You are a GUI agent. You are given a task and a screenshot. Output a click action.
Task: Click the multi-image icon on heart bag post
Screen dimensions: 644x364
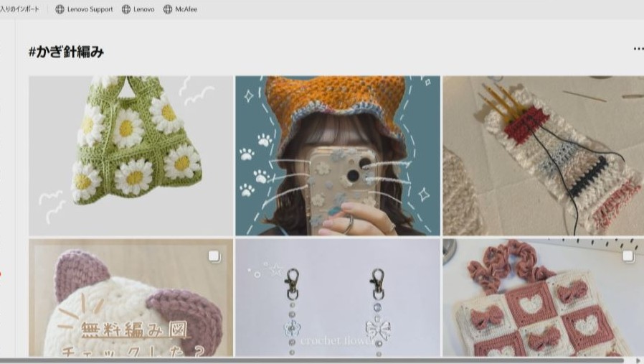pos(628,256)
